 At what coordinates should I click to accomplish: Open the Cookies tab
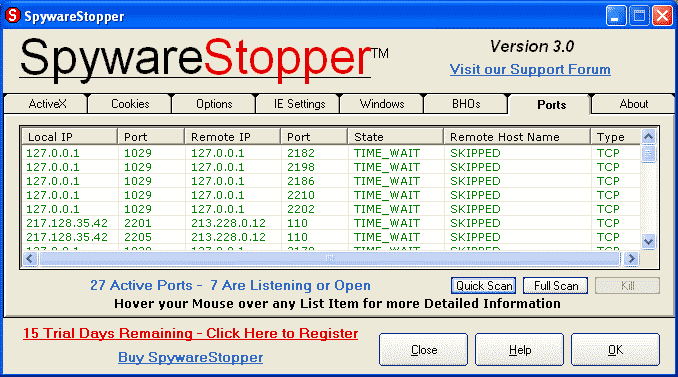tap(130, 104)
